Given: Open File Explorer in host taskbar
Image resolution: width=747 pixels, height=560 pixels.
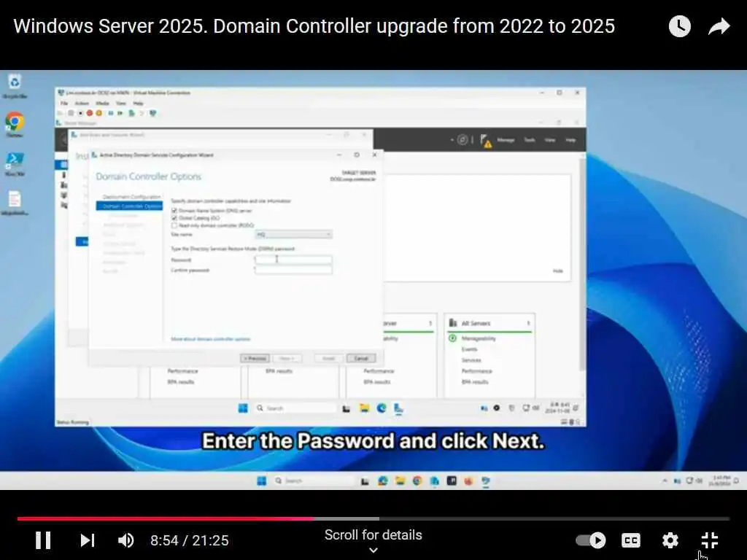Looking at the screenshot, I should click(400, 481).
